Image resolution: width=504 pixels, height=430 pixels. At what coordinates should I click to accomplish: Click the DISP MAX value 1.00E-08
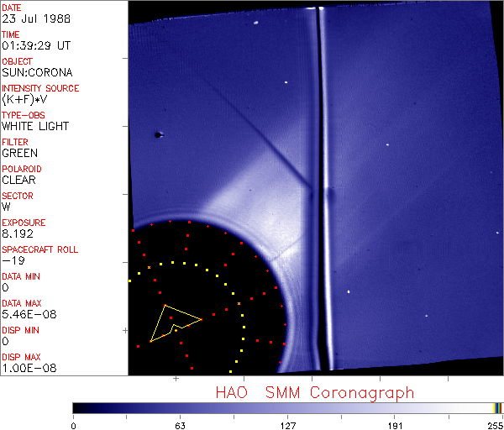coord(28,368)
